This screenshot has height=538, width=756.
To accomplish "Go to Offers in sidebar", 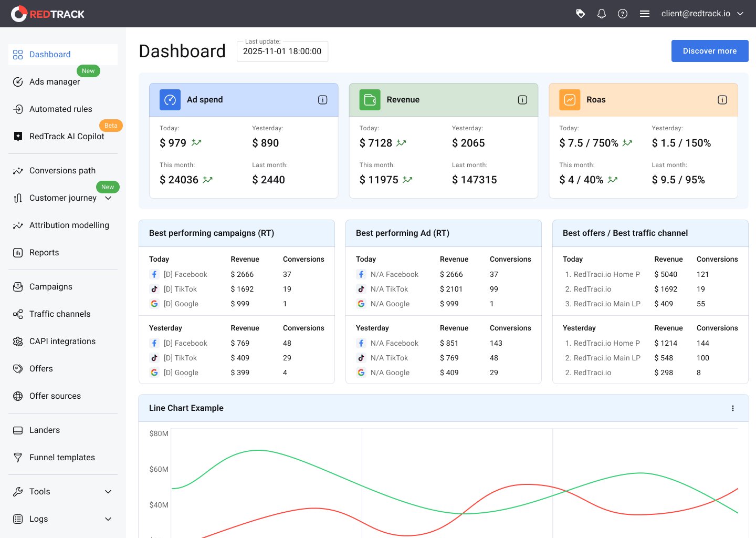I will [x=63, y=369].
